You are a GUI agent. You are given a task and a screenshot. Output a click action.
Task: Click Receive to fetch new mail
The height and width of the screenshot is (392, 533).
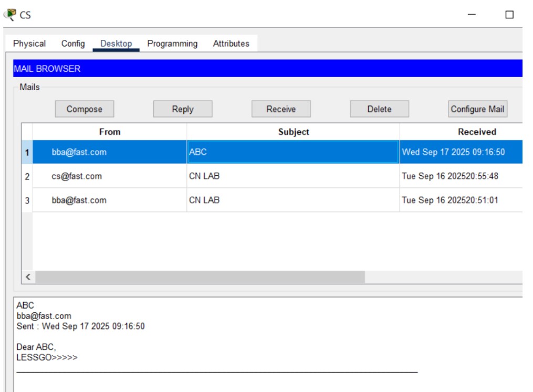(x=281, y=109)
